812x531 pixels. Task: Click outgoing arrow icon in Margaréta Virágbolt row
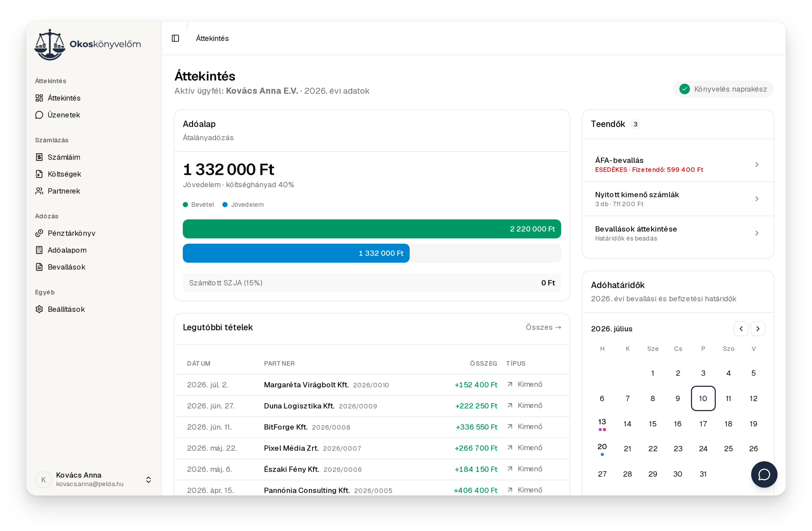pos(510,384)
